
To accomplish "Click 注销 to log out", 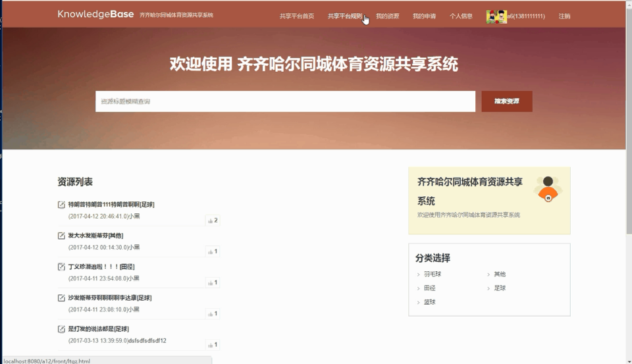I will 564,16.
